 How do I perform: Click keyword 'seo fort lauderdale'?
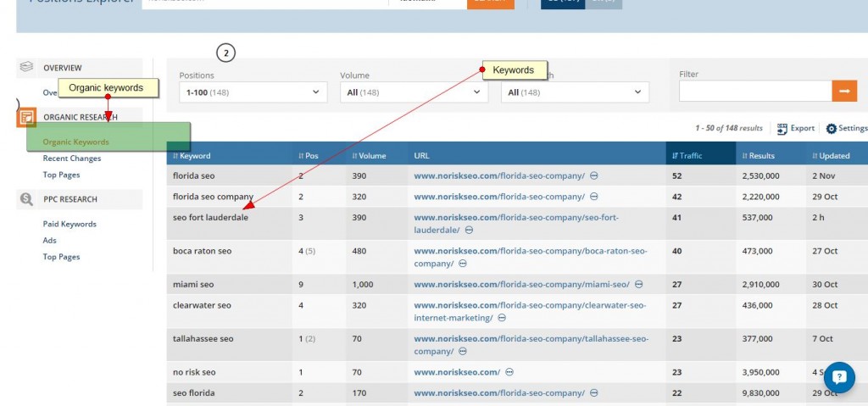[210, 218]
